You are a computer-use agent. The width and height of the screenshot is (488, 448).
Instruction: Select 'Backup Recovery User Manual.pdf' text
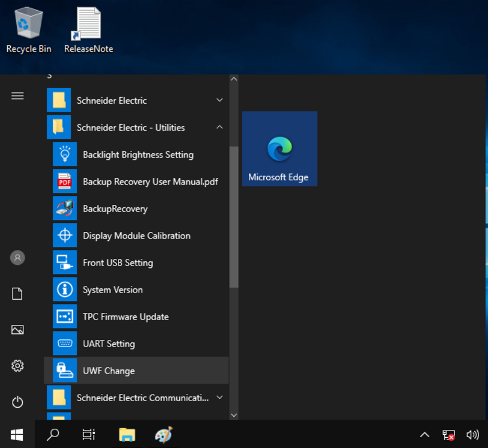150,181
